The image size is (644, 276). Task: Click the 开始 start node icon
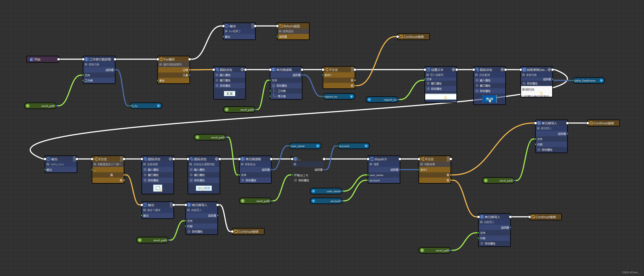pyautogui.click(x=32, y=59)
